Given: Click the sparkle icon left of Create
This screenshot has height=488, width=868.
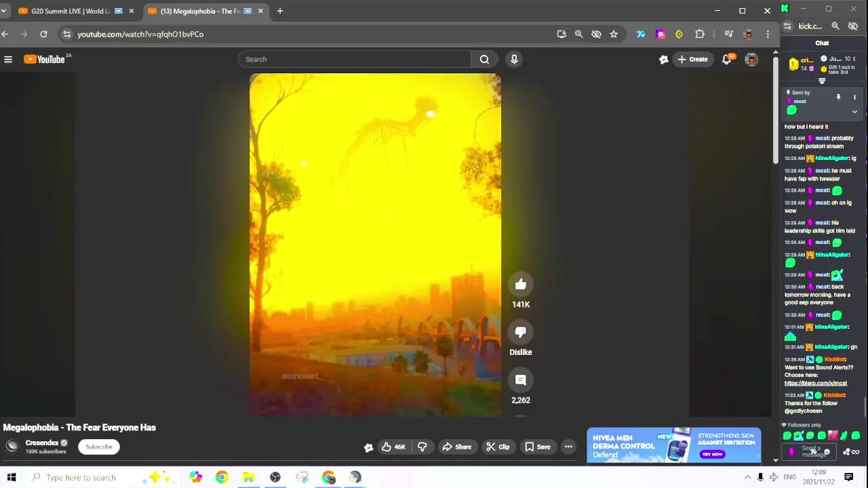Looking at the screenshot, I should pos(664,60).
